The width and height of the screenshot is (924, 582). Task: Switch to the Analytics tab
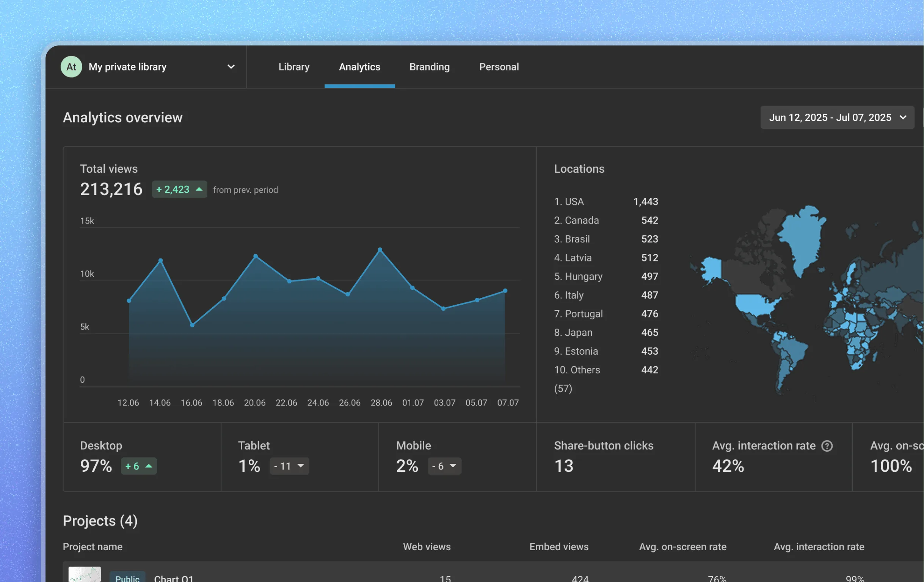click(x=359, y=67)
